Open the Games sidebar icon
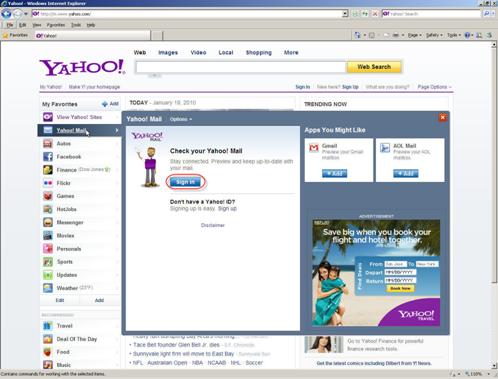498x379 pixels. coord(48,196)
